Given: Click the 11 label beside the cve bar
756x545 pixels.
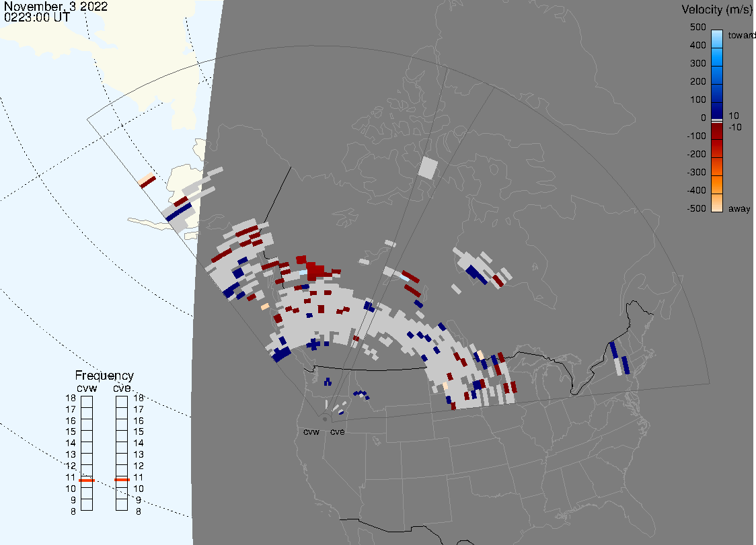Looking at the screenshot, I should pos(139,478).
